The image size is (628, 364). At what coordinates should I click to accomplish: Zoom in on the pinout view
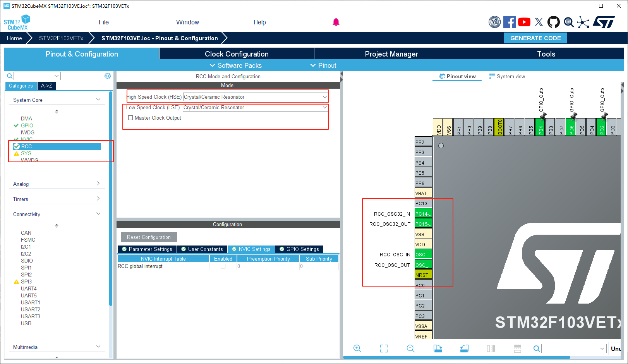pyautogui.click(x=357, y=349)
